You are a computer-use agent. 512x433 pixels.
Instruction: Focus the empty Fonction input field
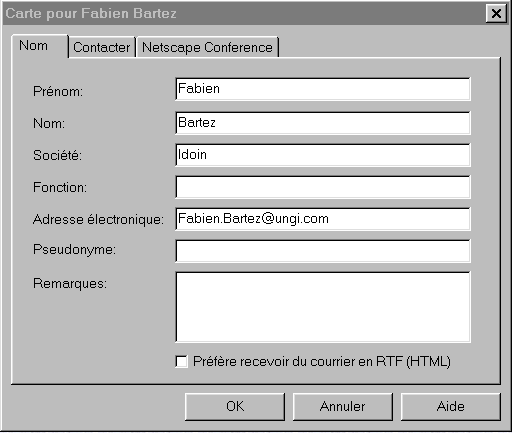point(323,187)
